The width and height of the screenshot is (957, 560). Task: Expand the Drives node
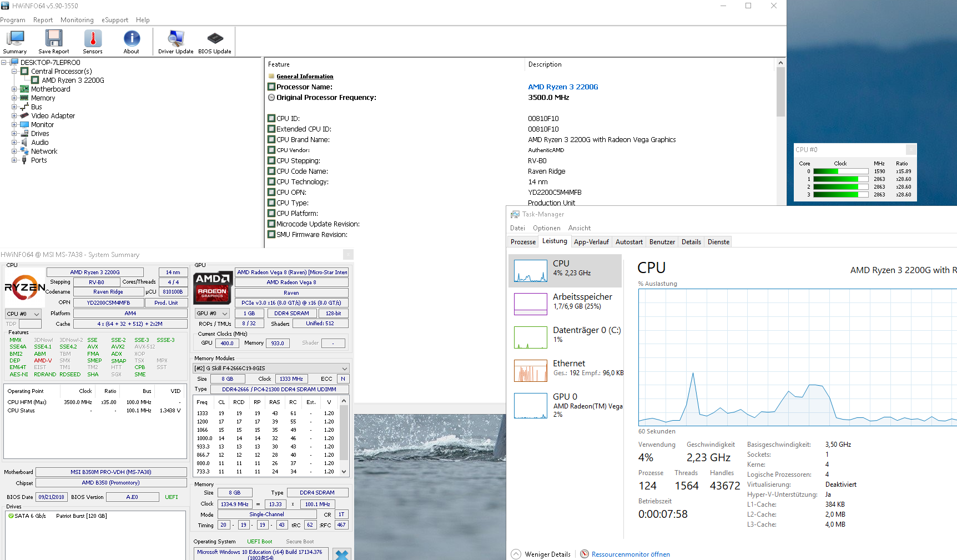click(14, 133)
